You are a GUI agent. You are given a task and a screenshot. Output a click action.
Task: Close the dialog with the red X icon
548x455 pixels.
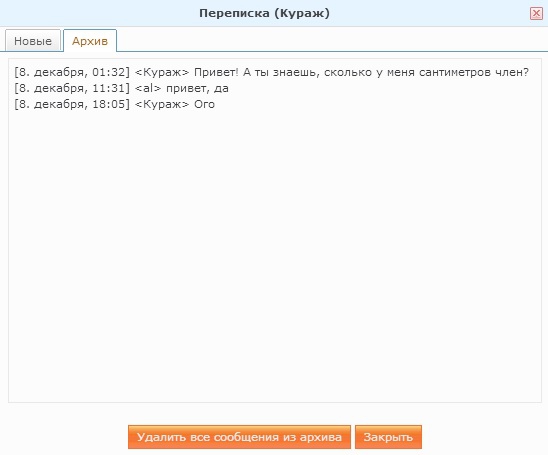tap(536, 14)
